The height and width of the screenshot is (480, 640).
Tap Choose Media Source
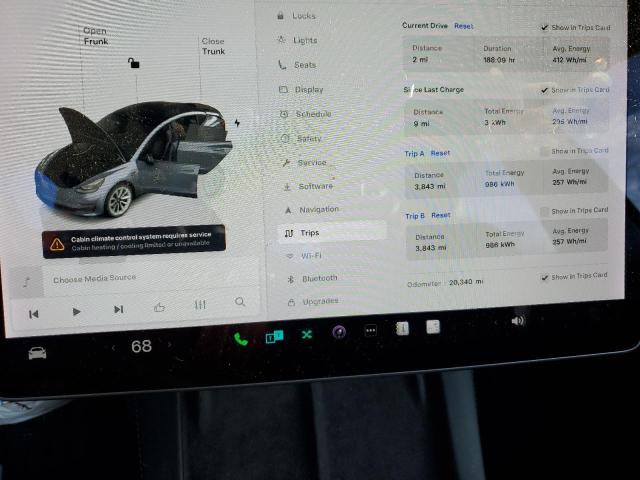pos(94,278)
